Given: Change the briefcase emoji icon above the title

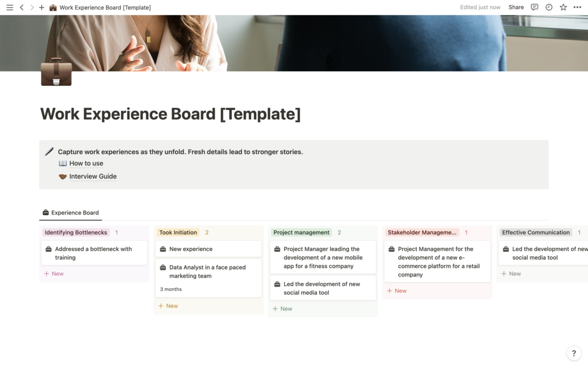Looking at the screenshot, I should pyautogui.click(x=56, y=74).
